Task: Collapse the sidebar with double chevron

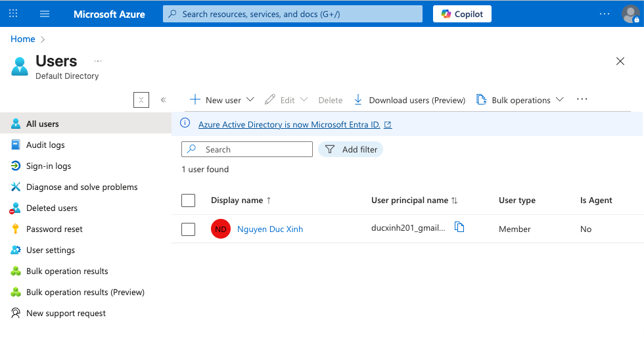Action: [164, 100]
